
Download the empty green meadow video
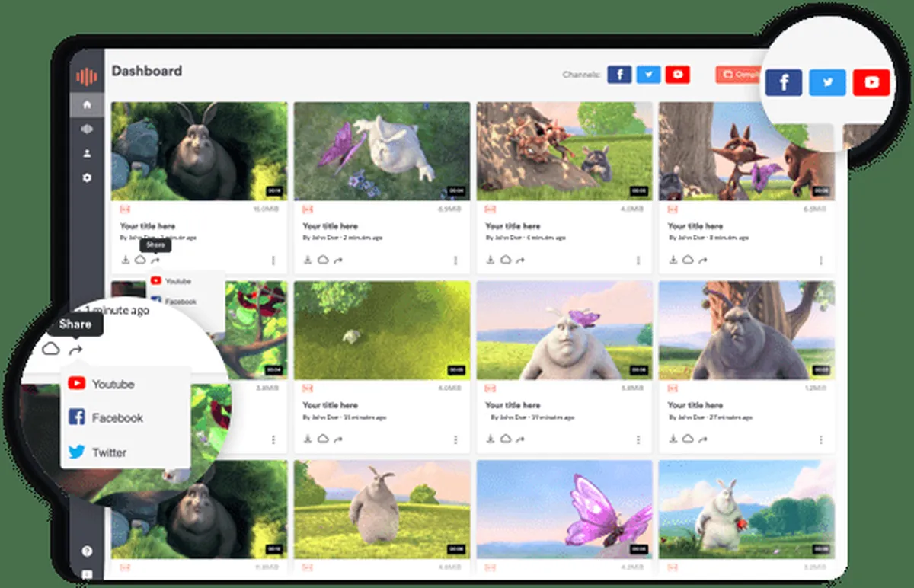pyautogui.click(x=308, y=439)
